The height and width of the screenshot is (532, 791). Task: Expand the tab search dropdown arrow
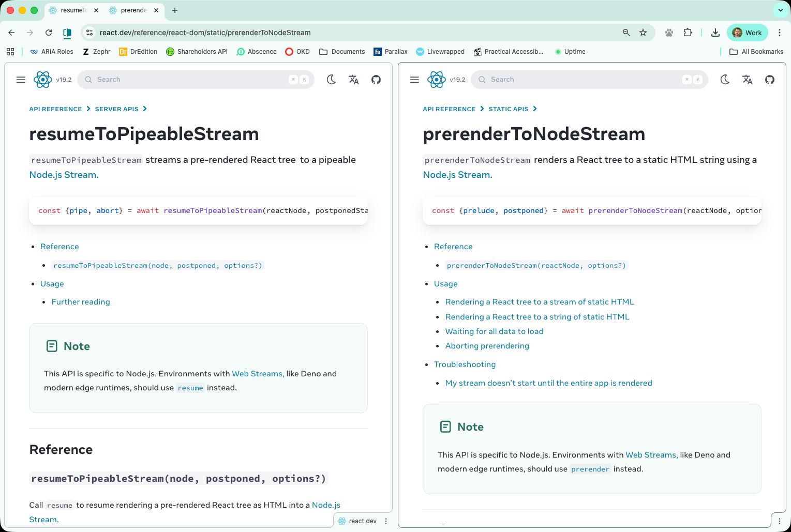[x=780, y=10]
